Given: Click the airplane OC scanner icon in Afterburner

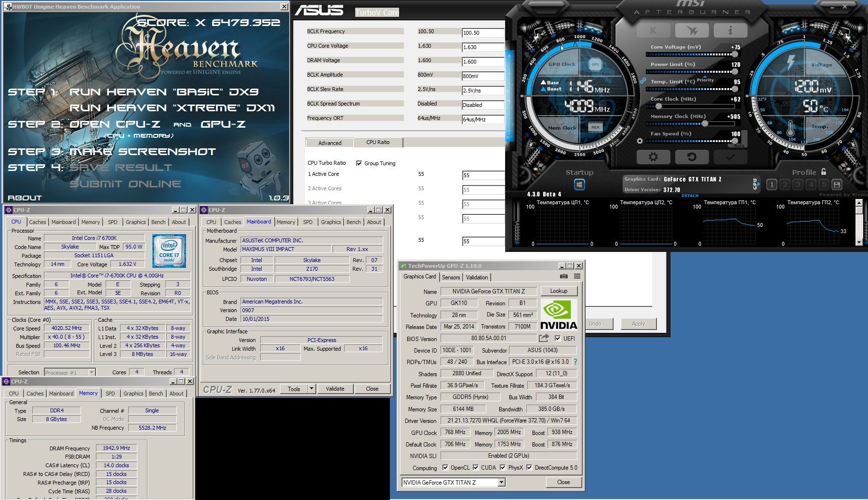Looking at the screenshot, I should coord(692,30).
